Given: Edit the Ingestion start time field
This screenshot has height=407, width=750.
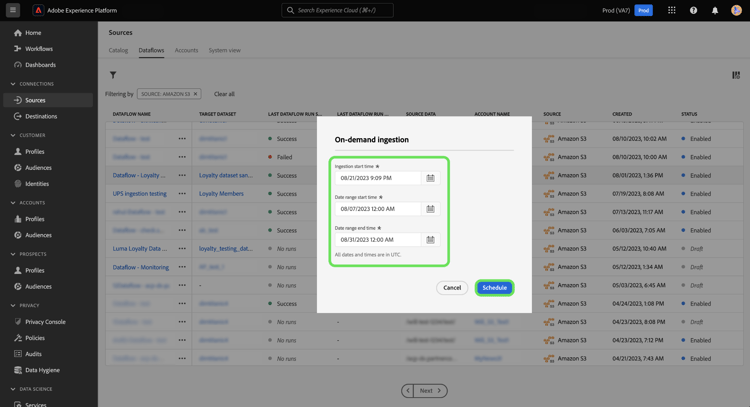Looking at the screenshot, I should [378, 178].
